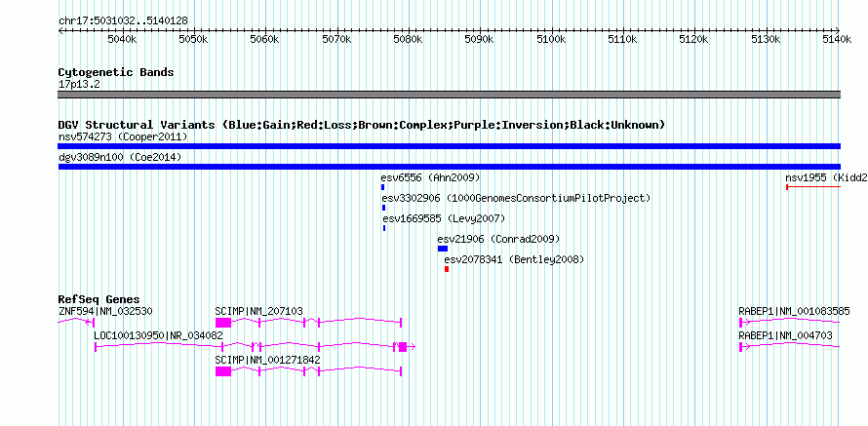
Task: Click the large exon block of SCIMP NM_207103
Action: point(223,323)
